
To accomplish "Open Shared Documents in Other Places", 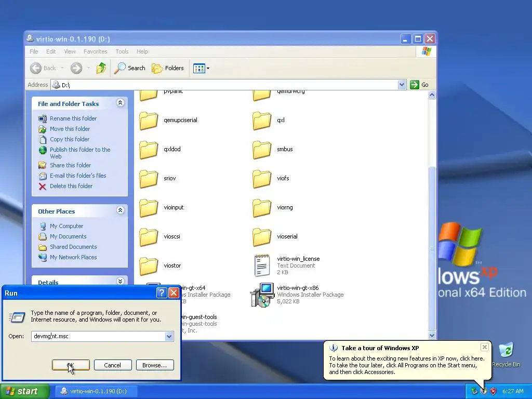I will (73, 247).
